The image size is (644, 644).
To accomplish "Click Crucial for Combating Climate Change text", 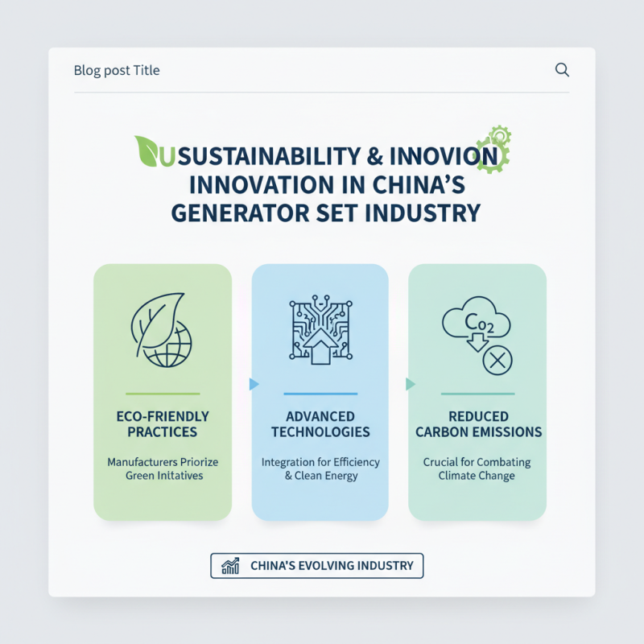I will (477, 469).
